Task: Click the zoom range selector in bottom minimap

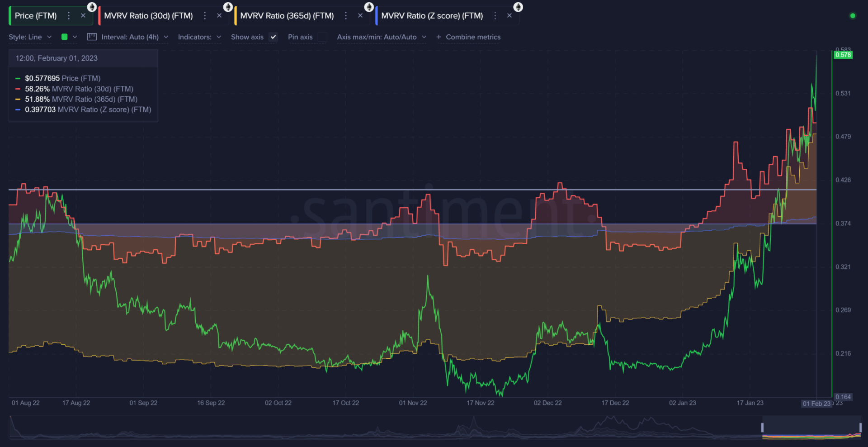Action: tap(811, 427)
